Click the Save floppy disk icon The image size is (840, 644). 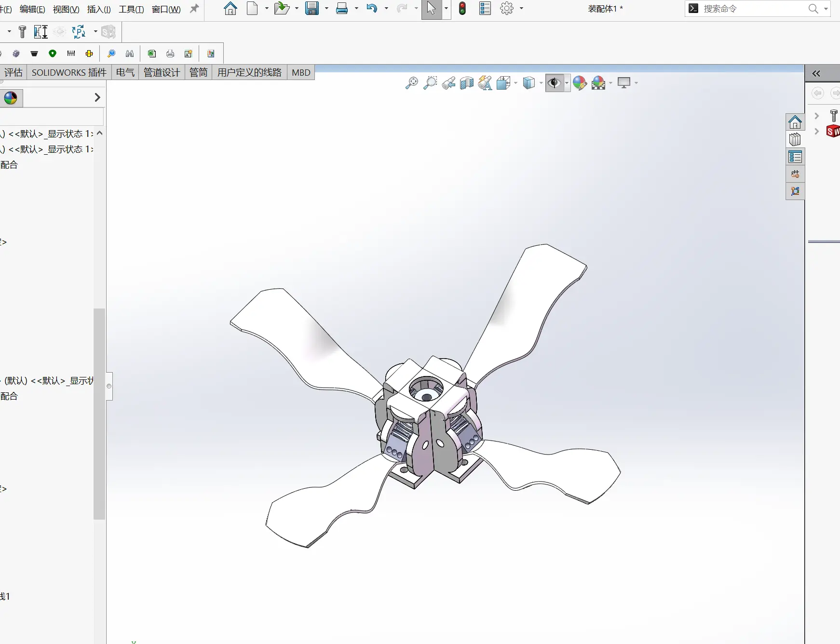click(x=312, y=9)
